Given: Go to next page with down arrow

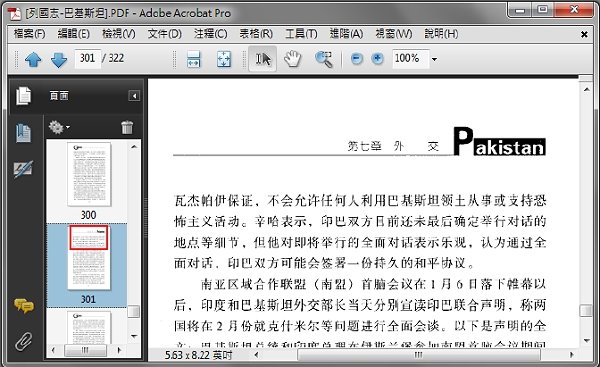Looking at the screenshot, I should [x=59, y=59].
